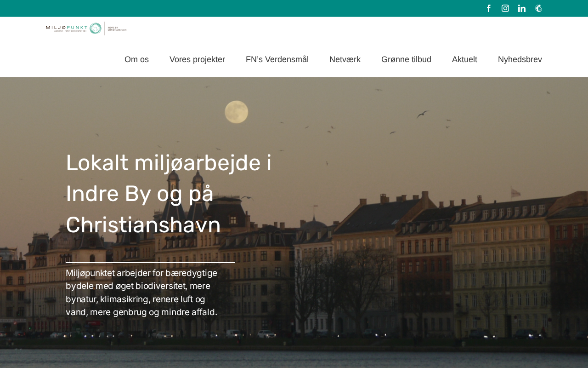The height and width of the screenshot is (368, 588).
Task: Go home via Miljøpunkt logo
Action: click(86, 29)
